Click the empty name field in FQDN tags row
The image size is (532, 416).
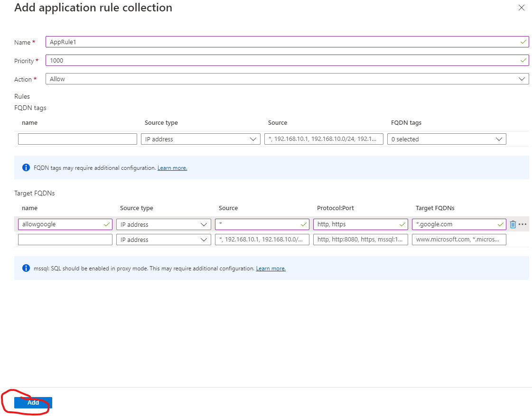pyautogui.click(x=77, y=139)
